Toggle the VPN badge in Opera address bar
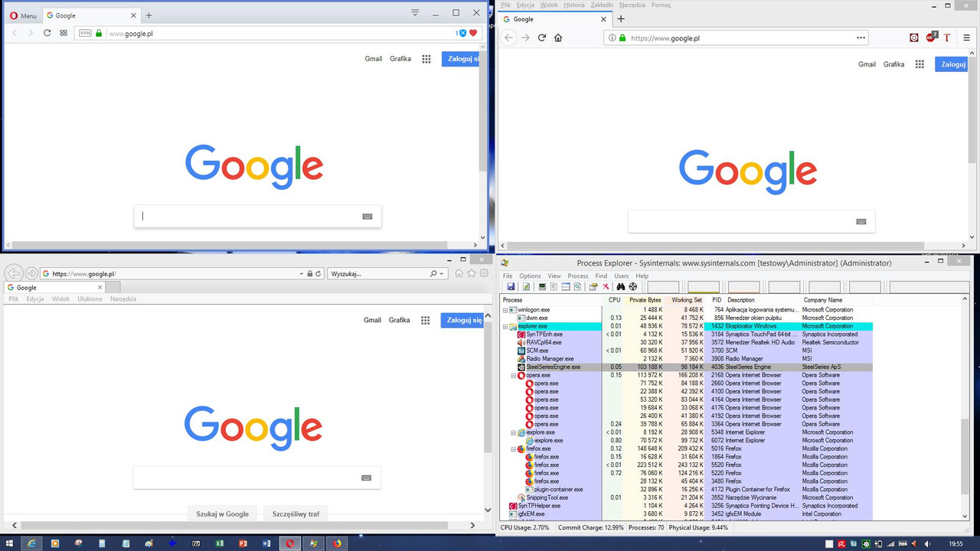Viewport: 980px width, 551px height. 85,33
